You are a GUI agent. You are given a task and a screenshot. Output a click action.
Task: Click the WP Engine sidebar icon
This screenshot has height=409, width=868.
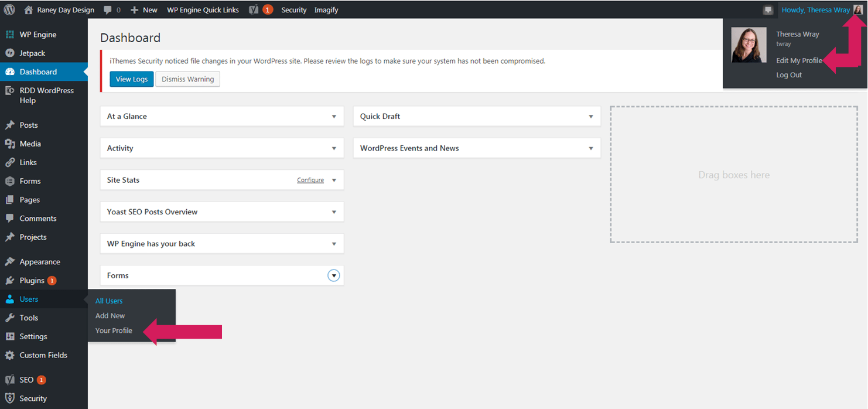tap(9, 35)
